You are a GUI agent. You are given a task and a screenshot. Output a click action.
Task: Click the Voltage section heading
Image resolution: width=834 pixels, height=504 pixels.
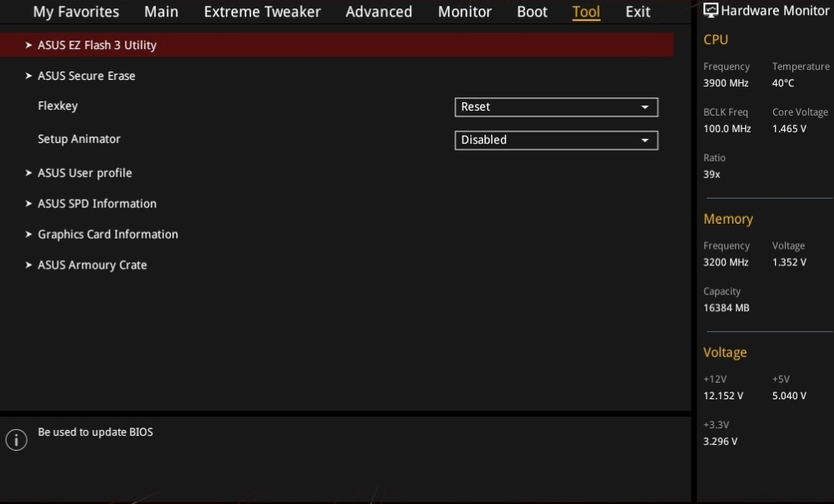[x=725, y=353]
